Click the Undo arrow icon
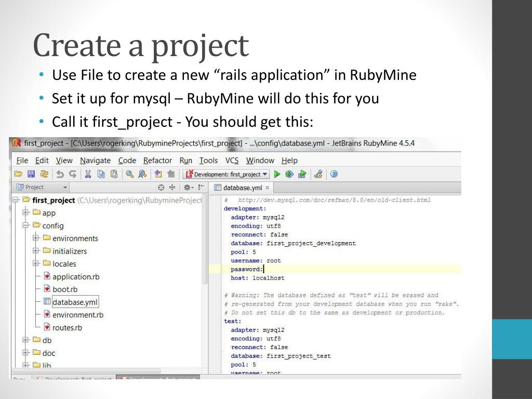 60,174
